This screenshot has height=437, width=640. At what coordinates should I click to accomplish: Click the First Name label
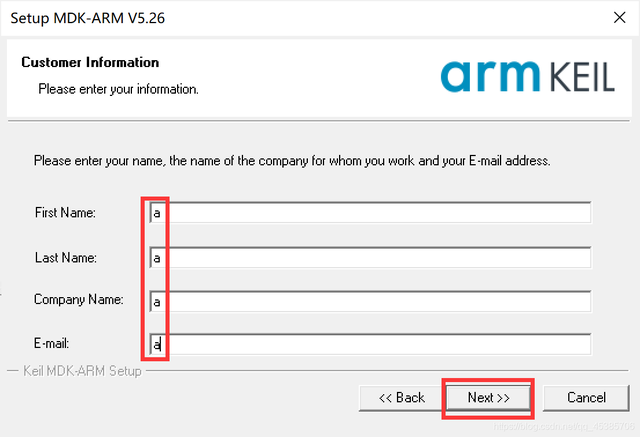tap(65, 213)
